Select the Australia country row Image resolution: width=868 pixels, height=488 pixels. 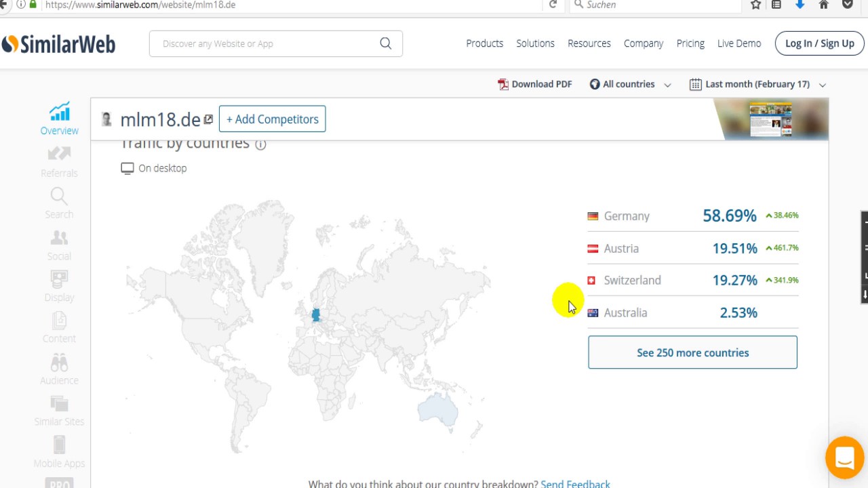coord(692,312)
